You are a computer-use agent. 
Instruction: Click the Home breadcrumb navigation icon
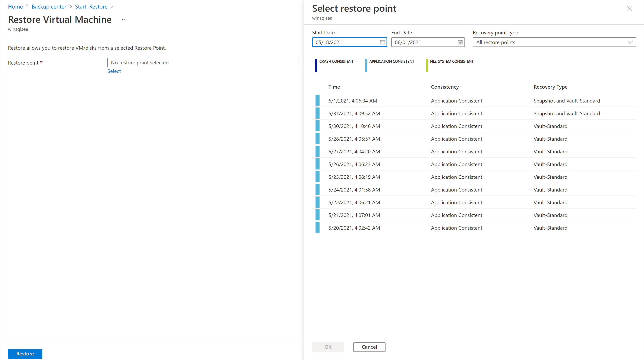16,6
